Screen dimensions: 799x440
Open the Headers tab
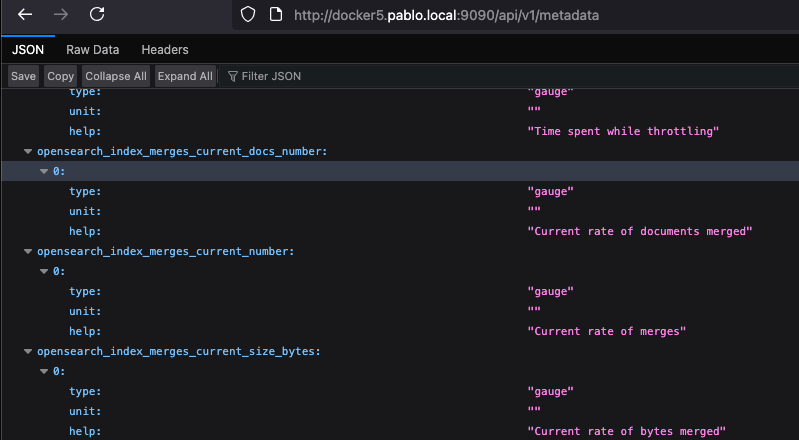(x=165, y=49)
